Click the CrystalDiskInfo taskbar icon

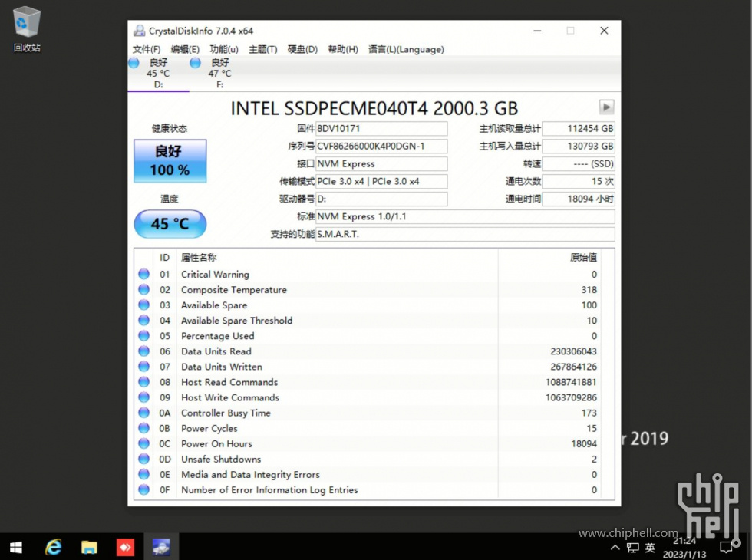[161, 547]
